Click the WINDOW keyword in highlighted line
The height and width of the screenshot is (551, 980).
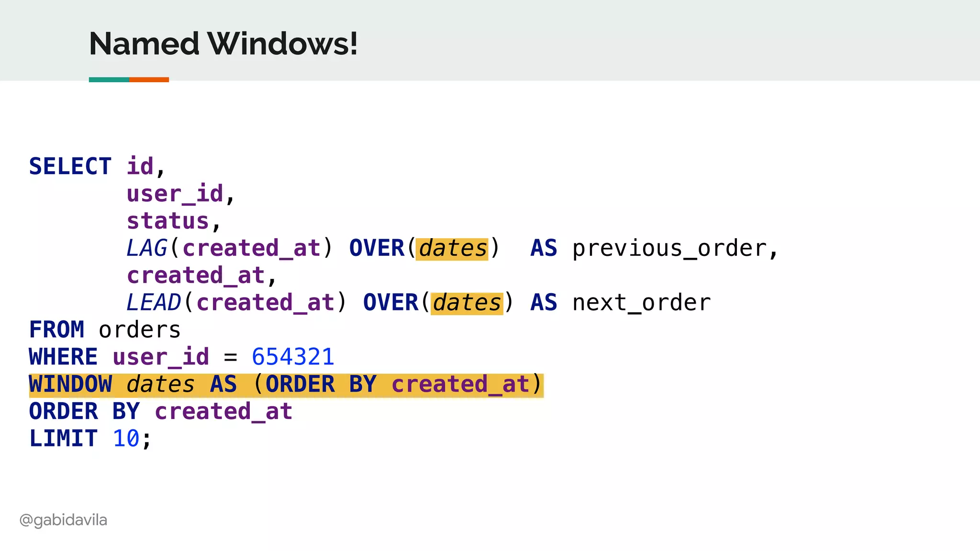(x=70, y=385)
